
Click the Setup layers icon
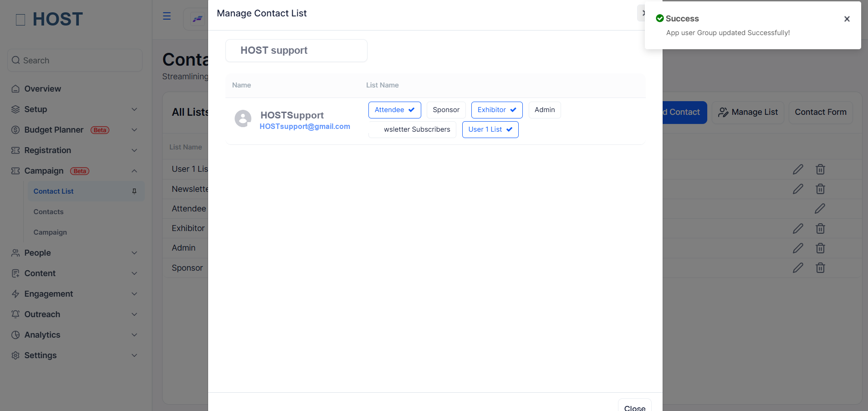click(15, 109)
